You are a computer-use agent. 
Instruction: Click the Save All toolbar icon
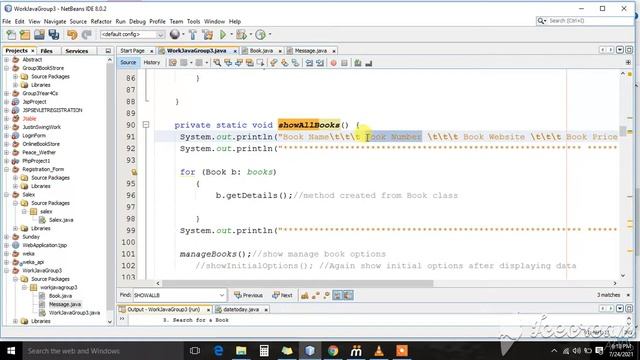(53, 35)
